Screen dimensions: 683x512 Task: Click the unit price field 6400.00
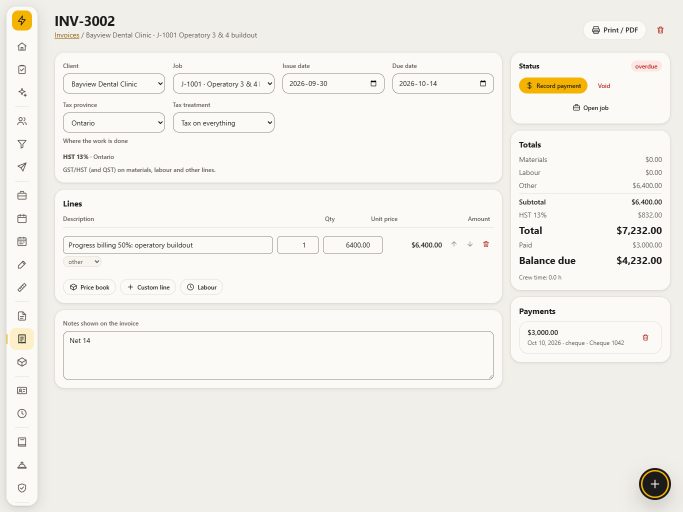point(353,245)
